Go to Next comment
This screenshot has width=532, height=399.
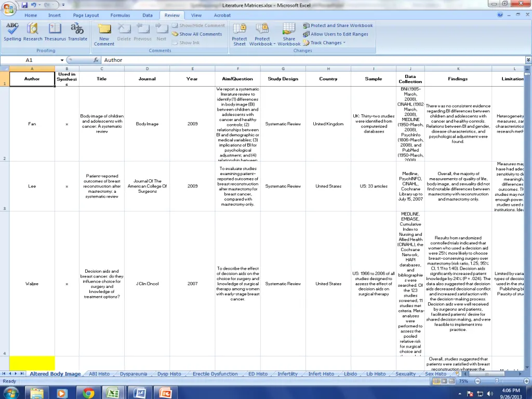162,32
